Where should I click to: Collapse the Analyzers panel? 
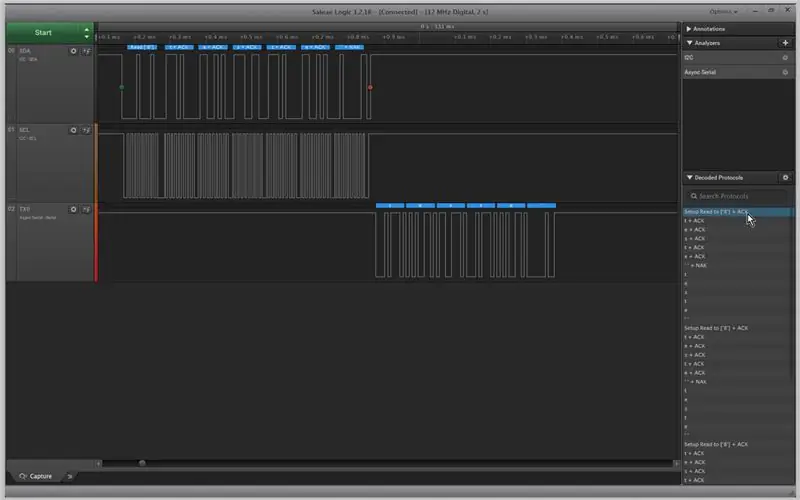coord(689,43)
